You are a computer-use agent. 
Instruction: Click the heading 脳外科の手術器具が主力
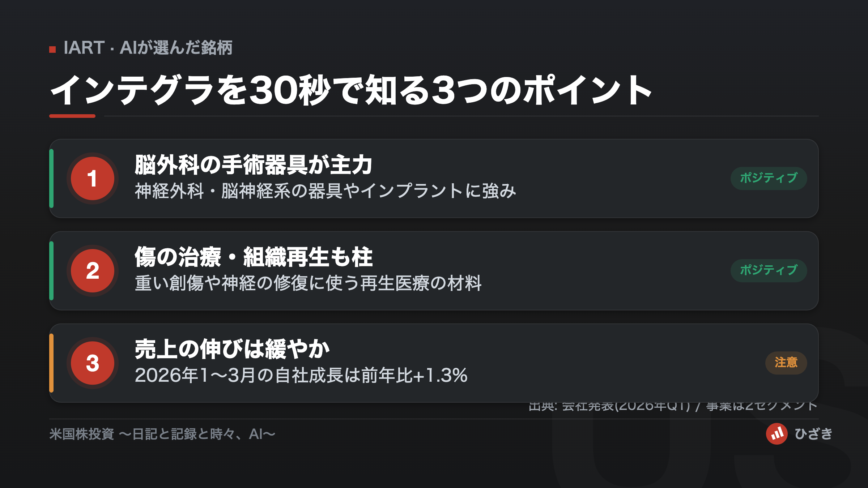(x=254, y=165)
